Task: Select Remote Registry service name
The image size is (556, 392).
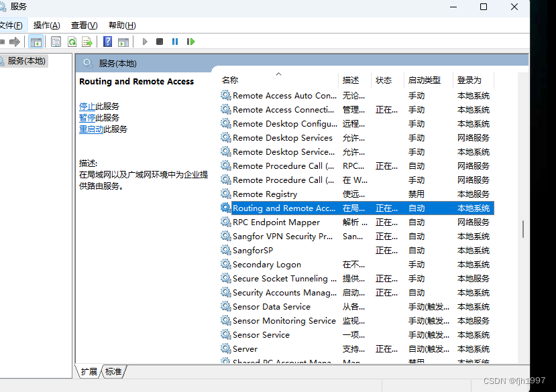Action: (x=265, y=194)
